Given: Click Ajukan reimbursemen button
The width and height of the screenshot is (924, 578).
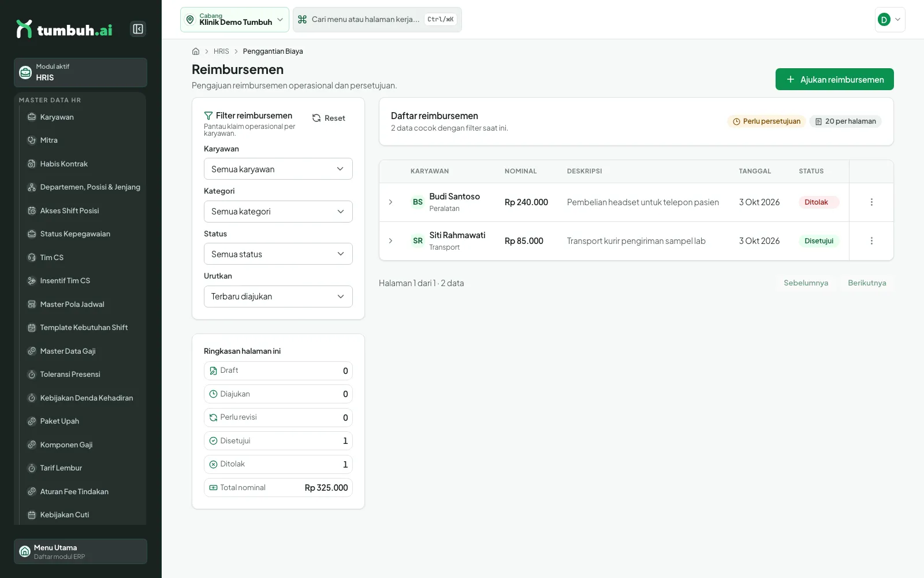Looking at the screenshot, I should coord(834,79).
